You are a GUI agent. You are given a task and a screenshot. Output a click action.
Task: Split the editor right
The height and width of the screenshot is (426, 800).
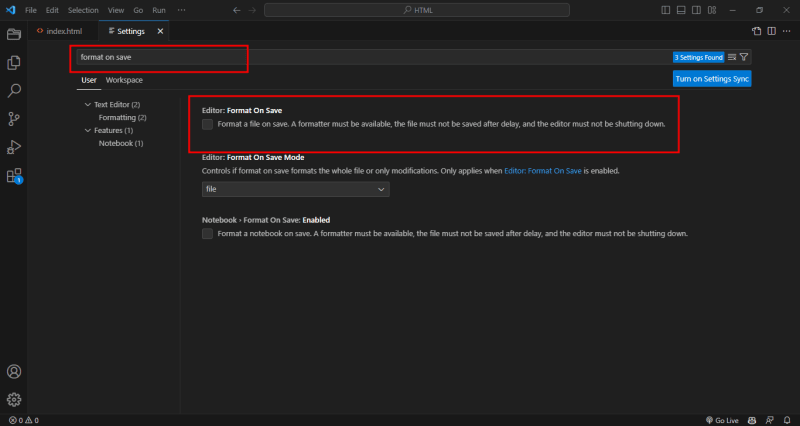tap(771, 31)
